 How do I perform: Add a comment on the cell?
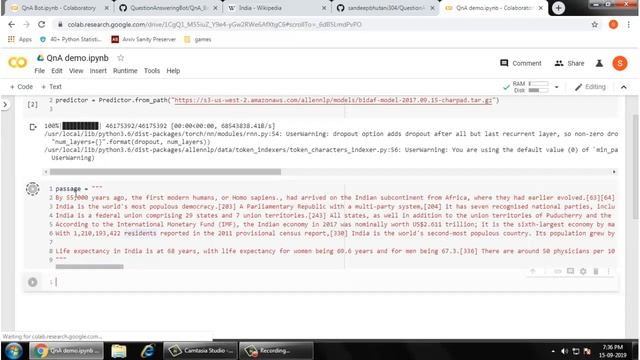pyautogui.click(x=570, y=271)
